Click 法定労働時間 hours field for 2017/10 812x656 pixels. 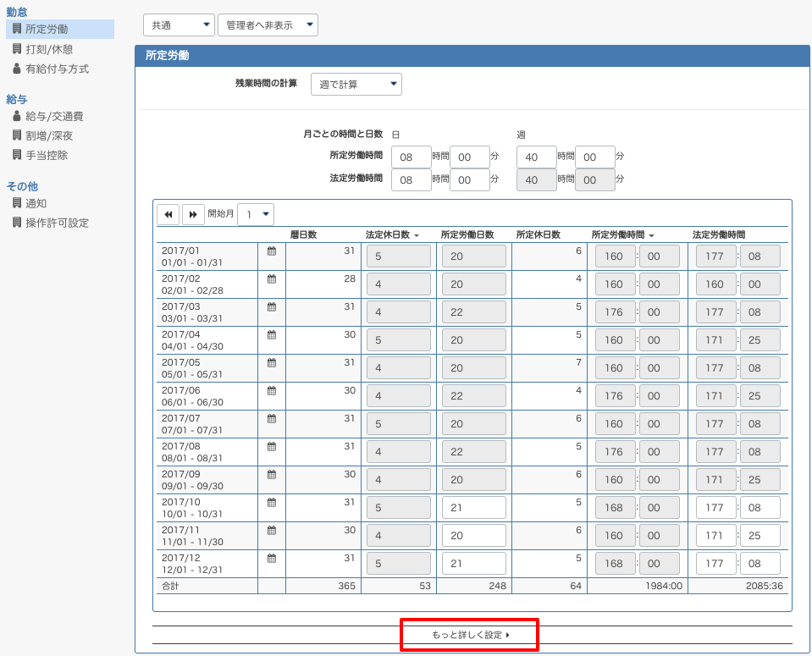tap(716, 508)
